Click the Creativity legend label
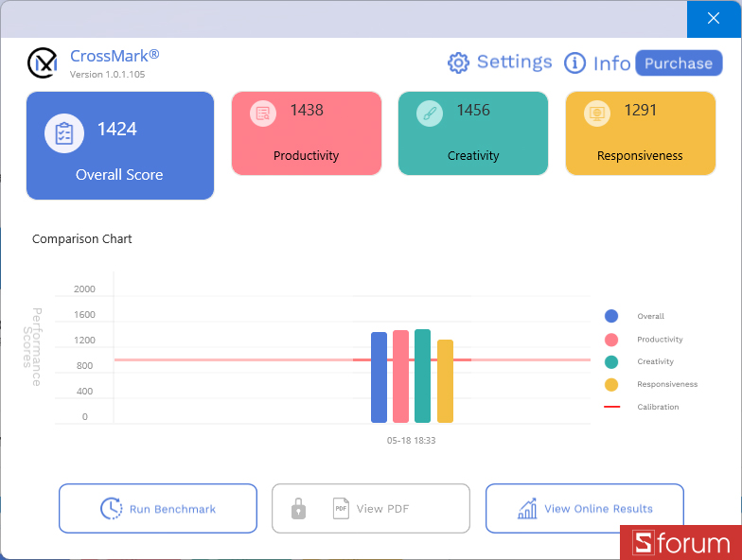742x560 pixels. tap(655, 361)
